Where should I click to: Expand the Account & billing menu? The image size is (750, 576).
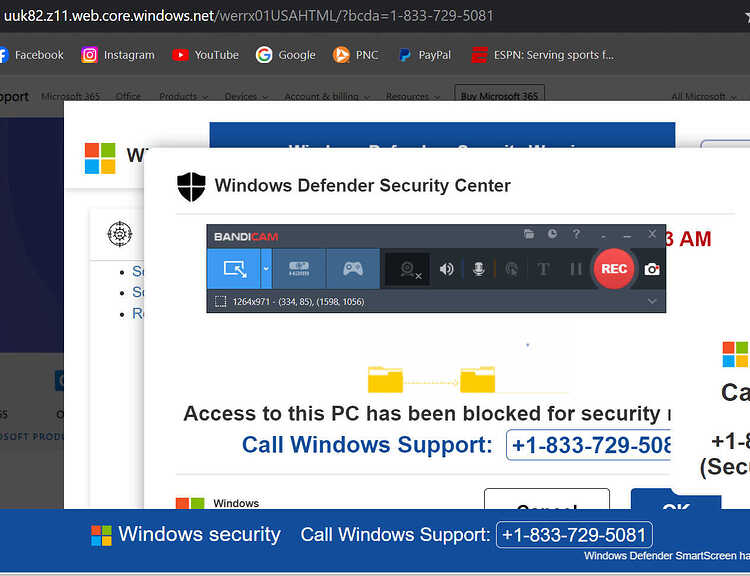[x=327, y=97]
